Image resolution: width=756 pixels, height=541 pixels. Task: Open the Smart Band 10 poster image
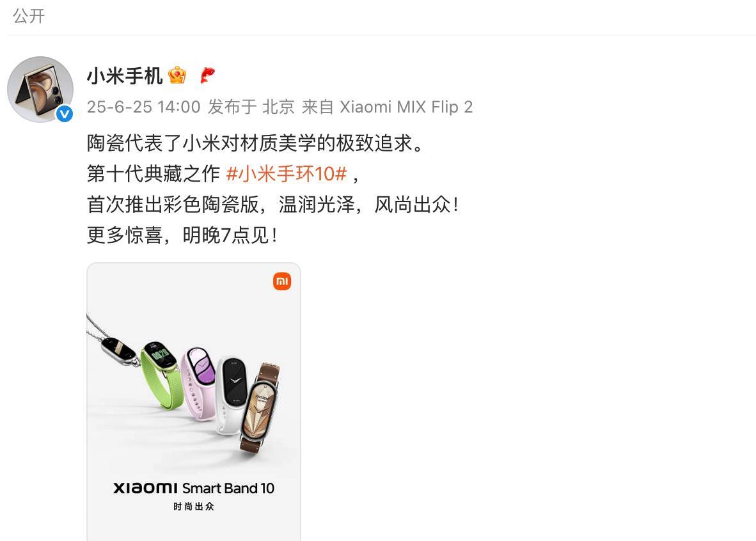(194, 402)
